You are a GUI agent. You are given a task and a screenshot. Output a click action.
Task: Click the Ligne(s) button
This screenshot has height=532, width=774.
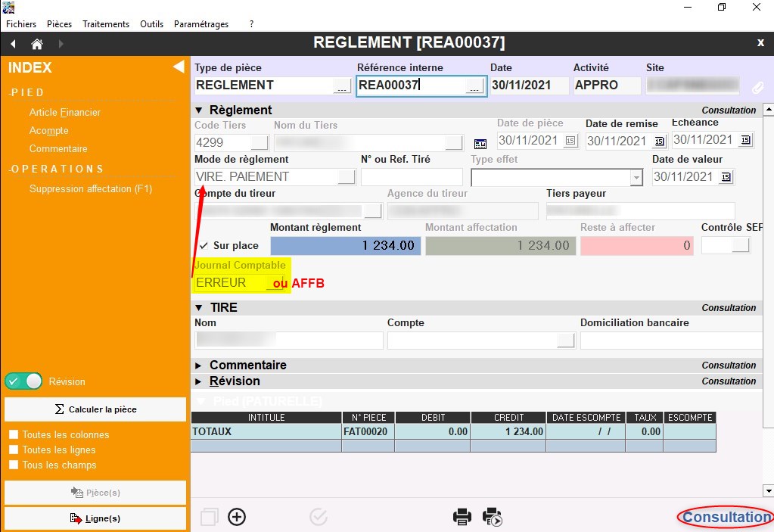[x=95, y=518]
